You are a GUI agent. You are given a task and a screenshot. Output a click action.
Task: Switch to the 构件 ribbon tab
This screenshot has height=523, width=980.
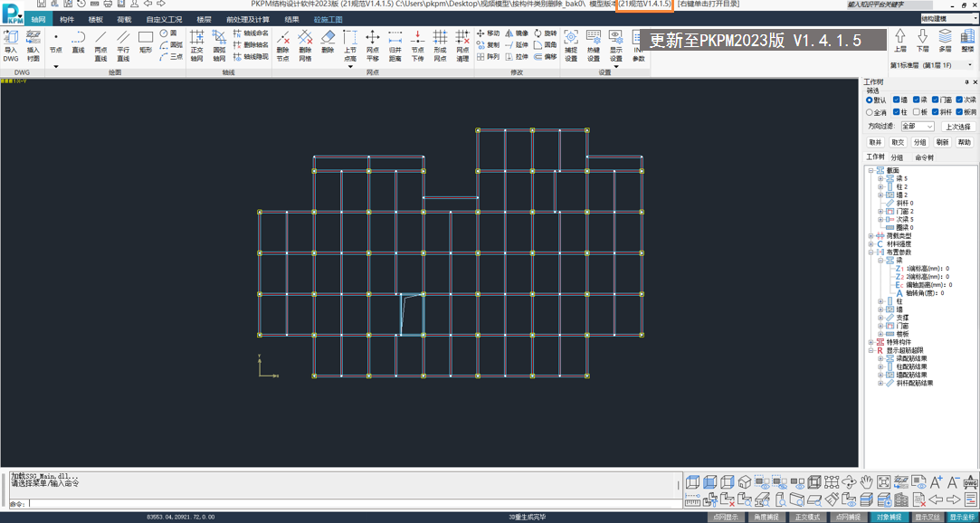[x=67, y=19]
